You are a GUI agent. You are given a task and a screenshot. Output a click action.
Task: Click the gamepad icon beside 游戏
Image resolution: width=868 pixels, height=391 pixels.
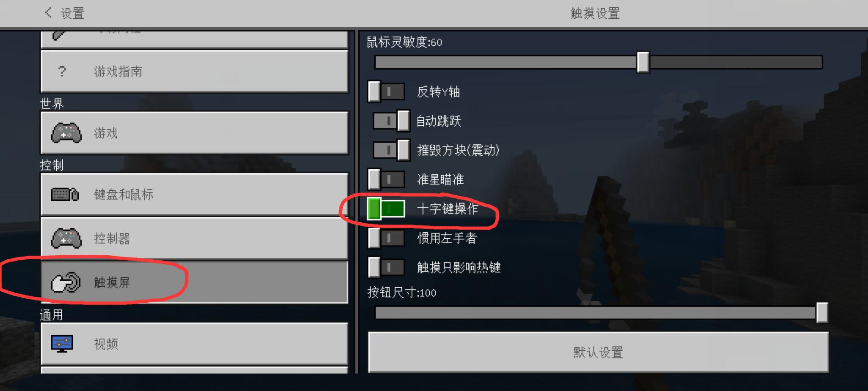point(66,133)
